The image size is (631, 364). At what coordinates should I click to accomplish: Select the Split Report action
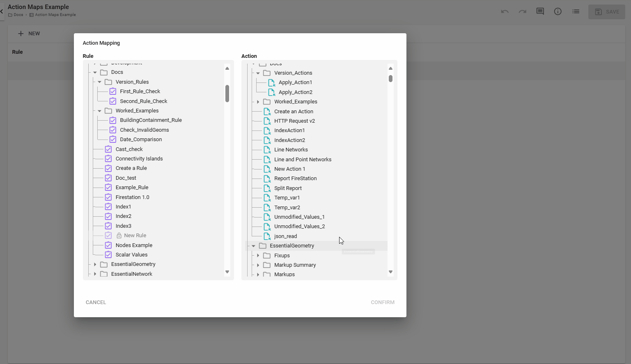[x=288, y=188]
